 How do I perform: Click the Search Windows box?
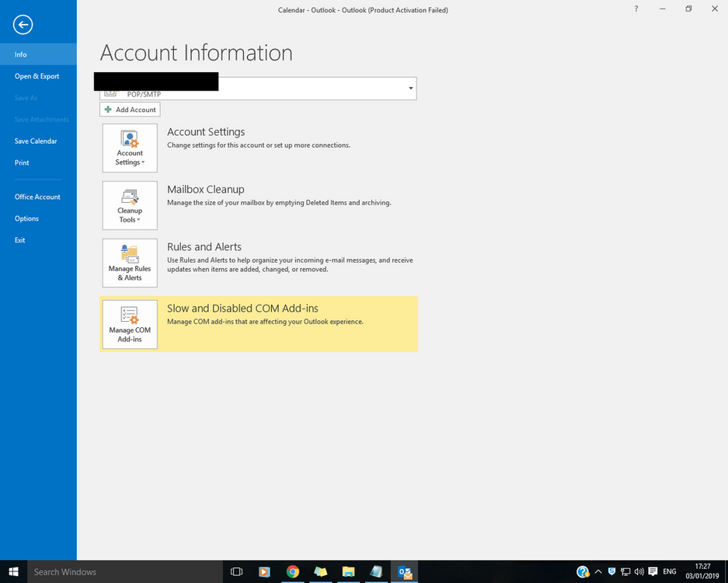tap(125, 572)
